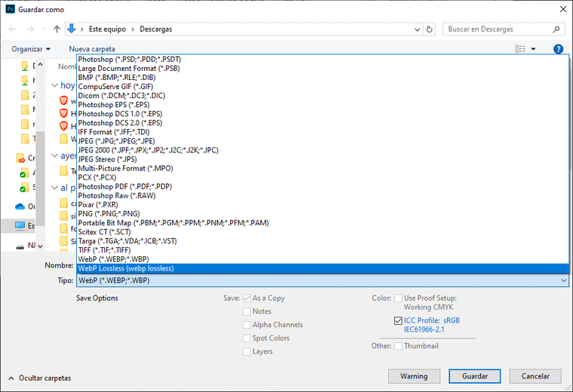Toggle As a Copy checkbox
573x392 pixels.
[x=247, y=298]
